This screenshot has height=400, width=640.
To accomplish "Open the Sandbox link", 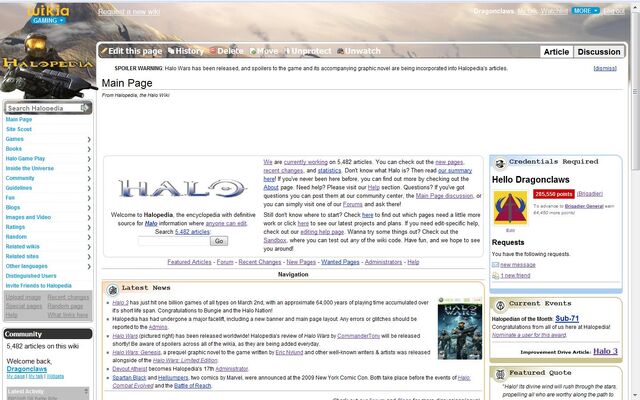I will tap(275, 240).
